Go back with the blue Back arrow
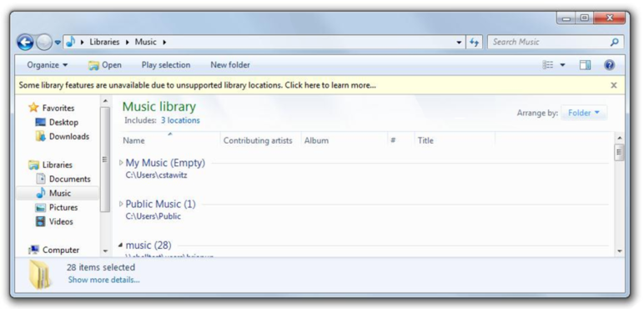Viewport: 644px width, 309px height. (25, 42)
